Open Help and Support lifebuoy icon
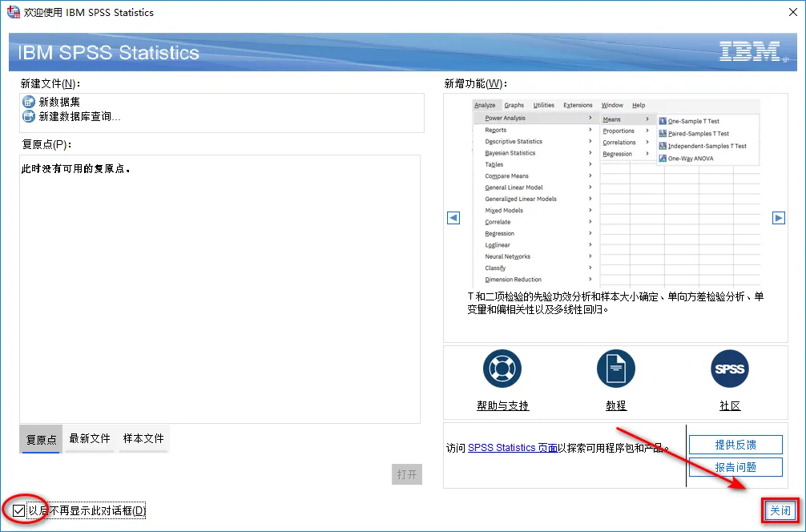Image resolution: width=806 pixels, height=532 pixels. point(502,369)
